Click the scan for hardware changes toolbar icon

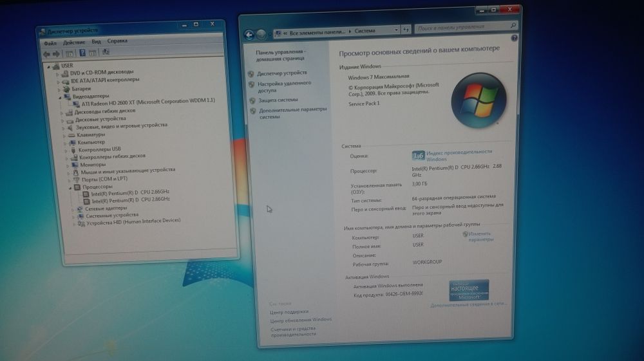[x=106, y=51]
